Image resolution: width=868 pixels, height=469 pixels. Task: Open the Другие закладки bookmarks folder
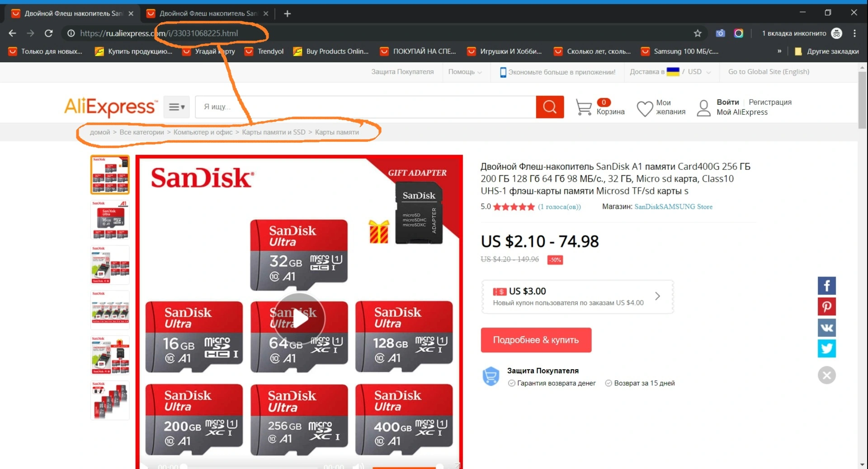pyautogui.click(x=827, y=51)
